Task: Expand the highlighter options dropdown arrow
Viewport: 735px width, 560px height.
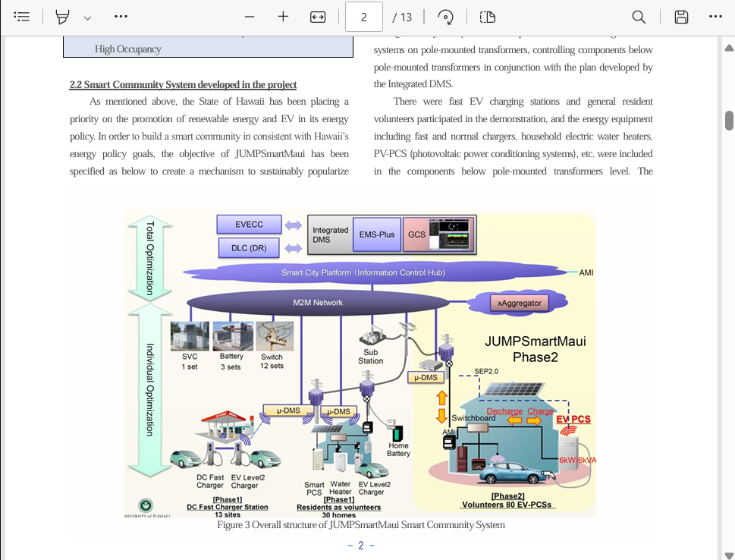Action: point(87,17)
